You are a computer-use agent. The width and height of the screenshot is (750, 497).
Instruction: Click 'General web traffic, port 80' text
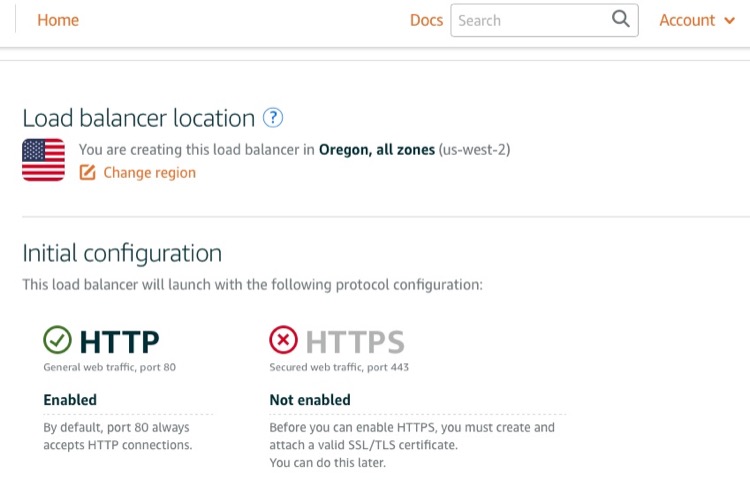pyautogui.click(x=110, y=367)
